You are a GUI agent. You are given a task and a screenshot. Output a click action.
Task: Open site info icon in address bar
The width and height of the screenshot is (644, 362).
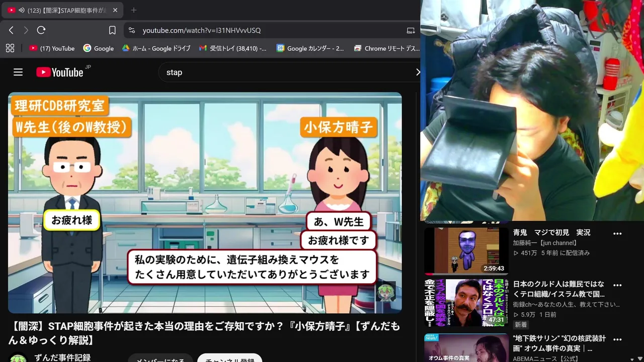point(132,30)
